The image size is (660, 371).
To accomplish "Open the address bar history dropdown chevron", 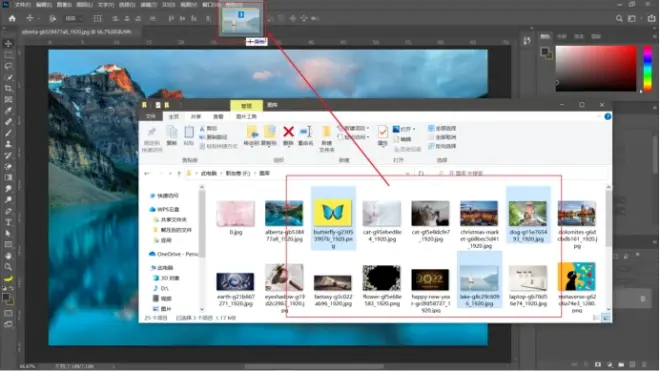I will 407,173.
